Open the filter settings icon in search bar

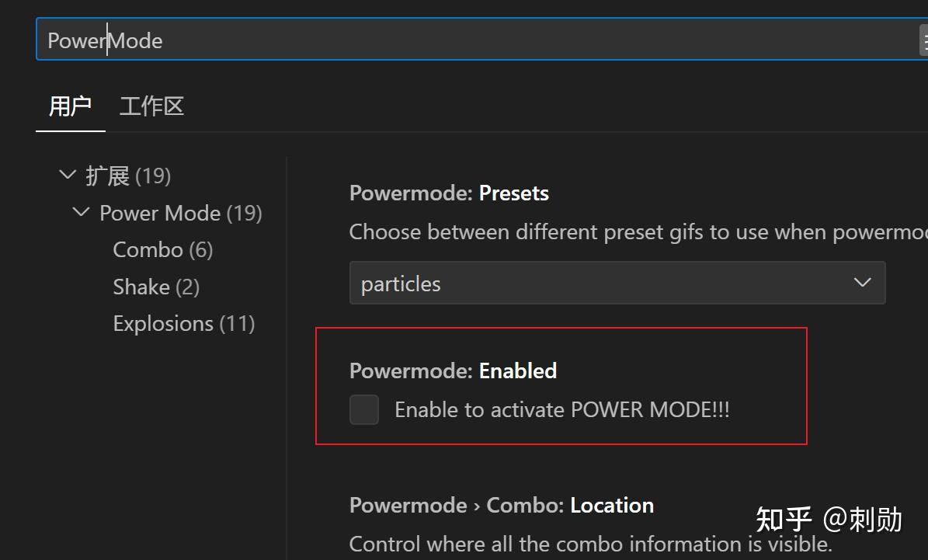(924, 39)
